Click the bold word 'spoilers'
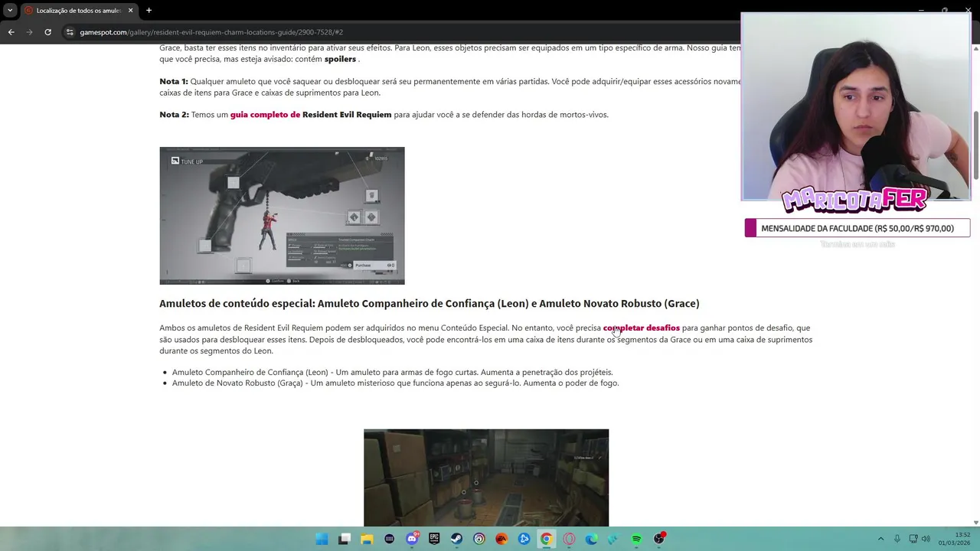This screenshot has height=551, width=980. pyautogui.click(x=340, y=59)
